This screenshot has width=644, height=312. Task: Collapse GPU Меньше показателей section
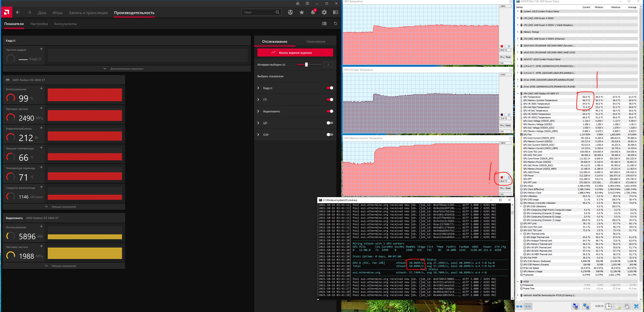coord(61,207)
